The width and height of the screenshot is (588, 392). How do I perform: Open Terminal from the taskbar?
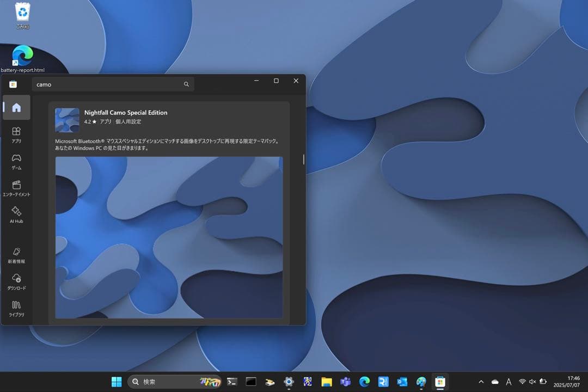[232, 382]
